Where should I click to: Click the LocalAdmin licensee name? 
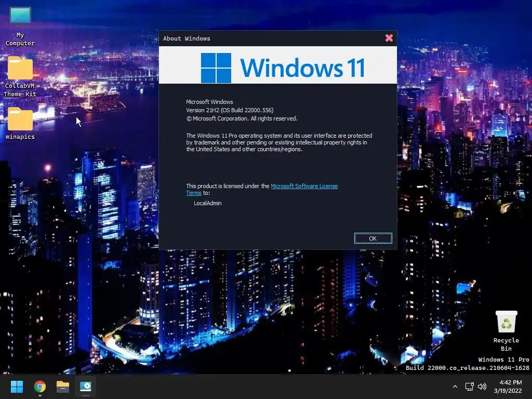(208, 203)
